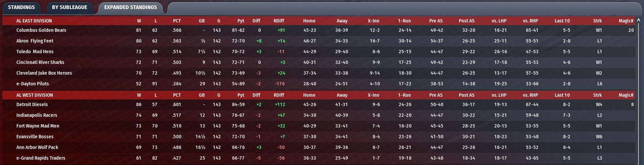Open Cincinnati River Sharks team link
The image size is (644, 165).
(40, 62)
